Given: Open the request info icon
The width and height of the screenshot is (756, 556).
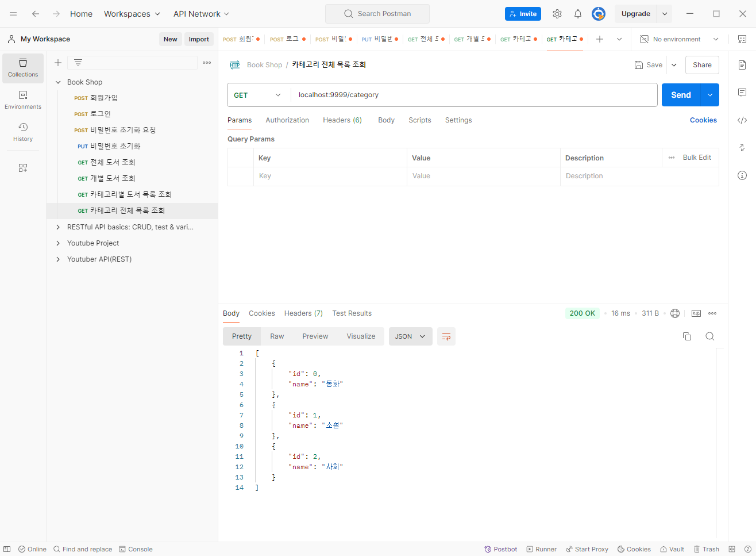Looking at the screenshot, I should [742, 175].
